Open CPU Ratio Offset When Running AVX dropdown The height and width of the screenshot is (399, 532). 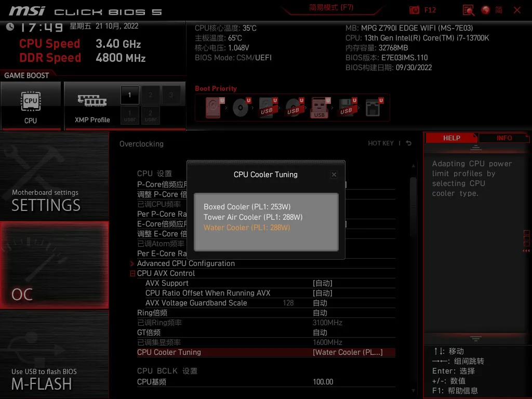tap(322, 293)
